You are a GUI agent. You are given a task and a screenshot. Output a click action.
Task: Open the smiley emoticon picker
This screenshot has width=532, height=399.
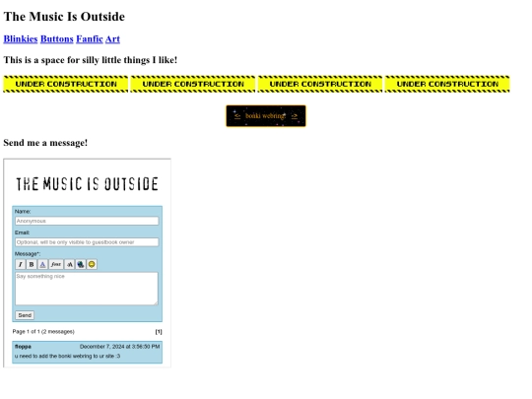point(92,264)
